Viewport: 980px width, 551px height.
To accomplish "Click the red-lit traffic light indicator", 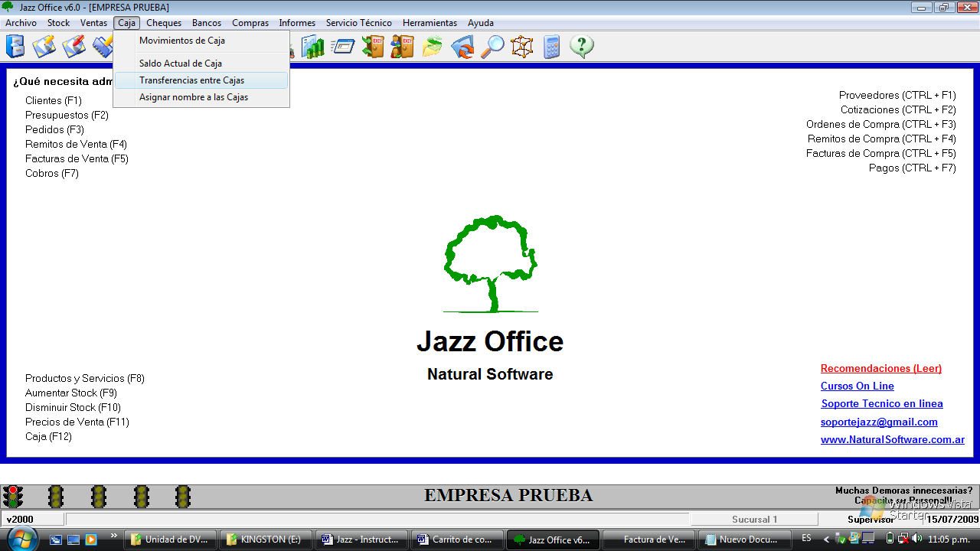I will tap(12, 497).
